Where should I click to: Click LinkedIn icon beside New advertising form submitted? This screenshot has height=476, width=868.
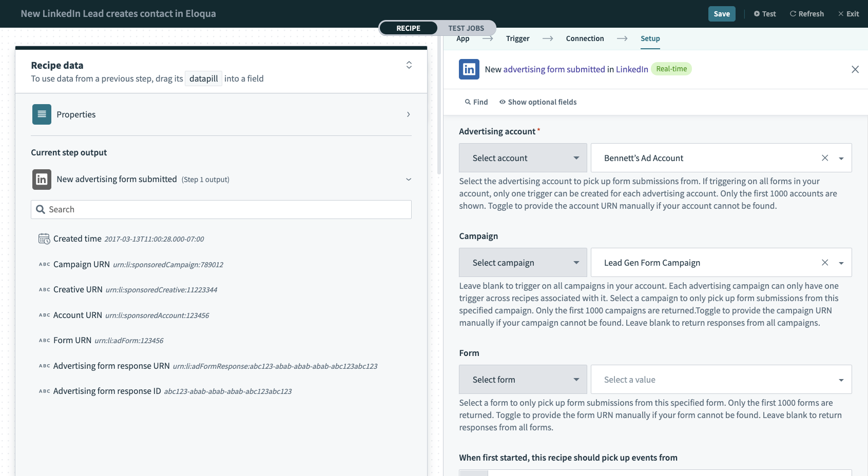click(42, 180)
